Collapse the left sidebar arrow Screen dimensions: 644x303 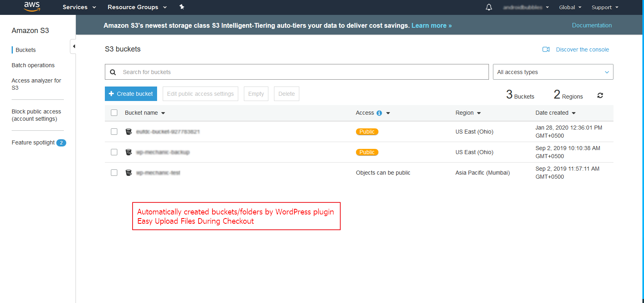point(74,46)
